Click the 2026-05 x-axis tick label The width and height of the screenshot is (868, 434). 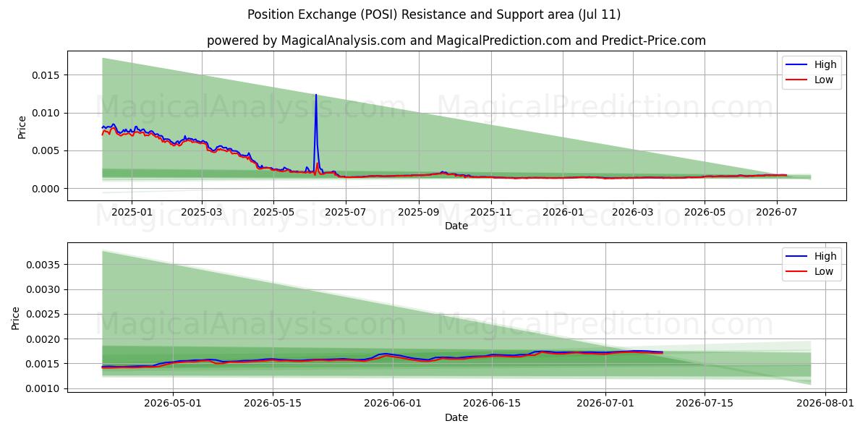point(705,212)
